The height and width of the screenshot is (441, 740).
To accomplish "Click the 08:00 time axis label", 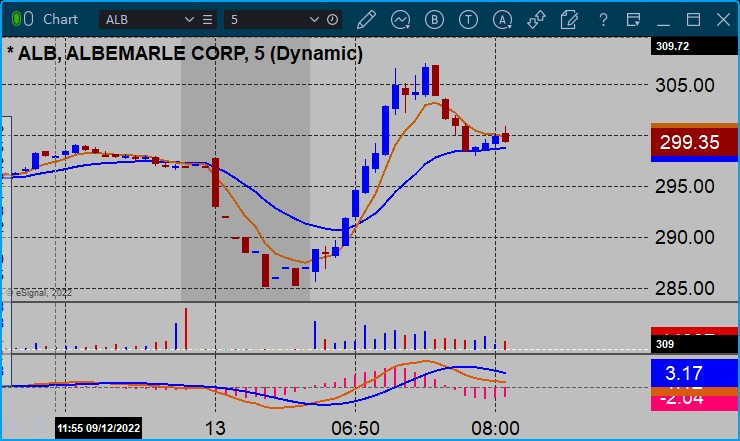I will pos(495,429).
